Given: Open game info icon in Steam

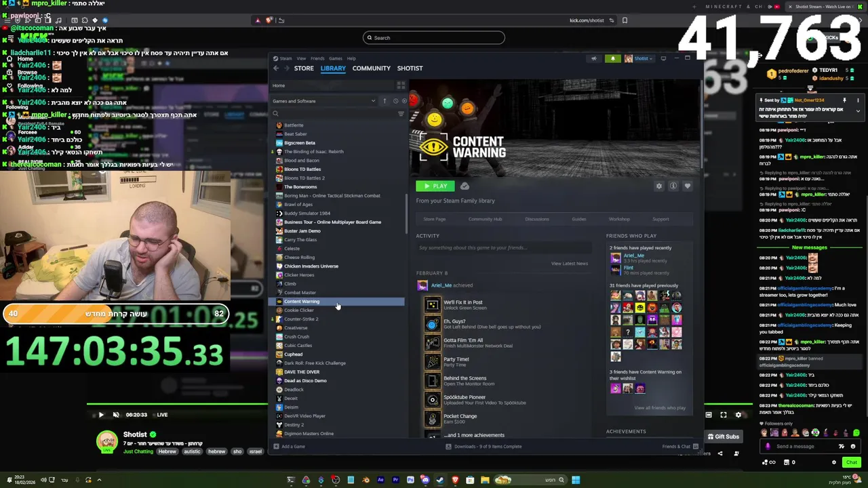Looking at the screenshot, I should (673, 186).
